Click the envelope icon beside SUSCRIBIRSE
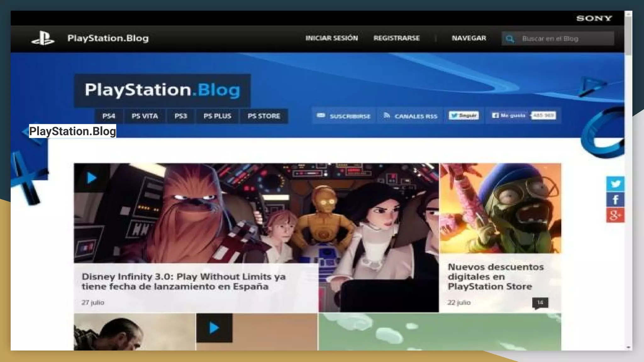Viewport: 644px width, 362px height. click(x=321, y=115)
